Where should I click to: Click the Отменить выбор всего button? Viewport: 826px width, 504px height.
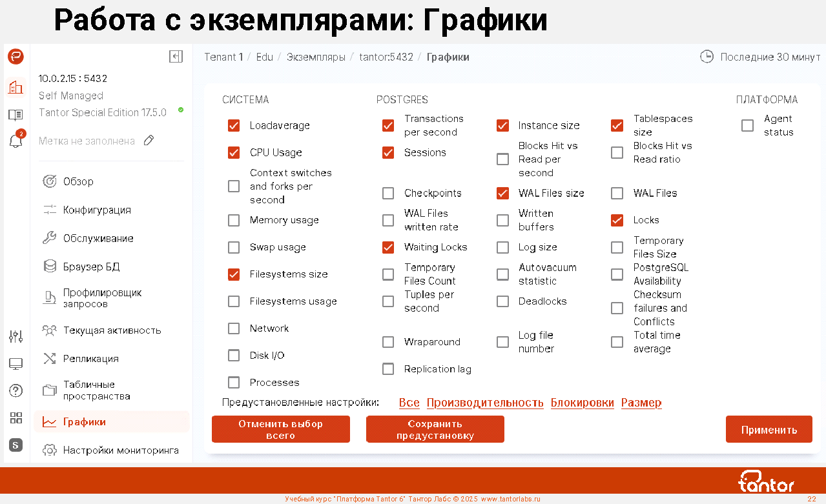coord(280,430)
